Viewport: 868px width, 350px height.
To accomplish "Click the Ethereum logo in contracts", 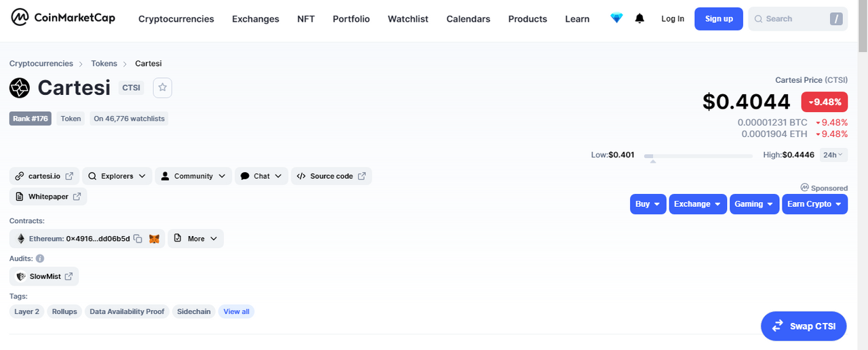I will tap(21, 239).
